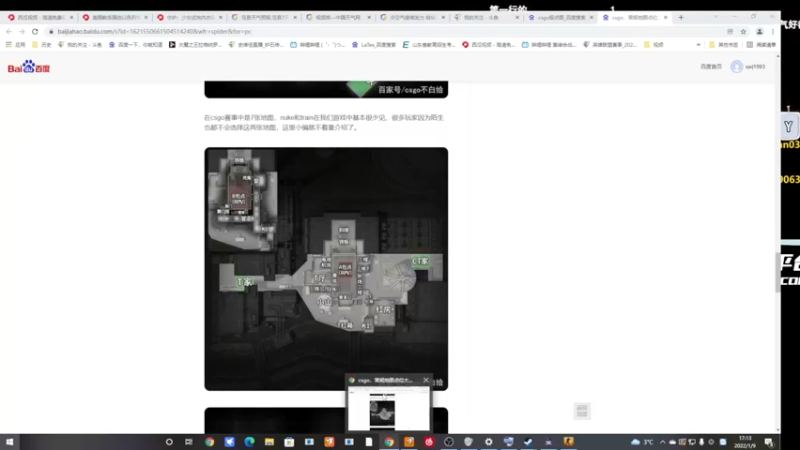
Task: Expand the bookmarks bar overflow chevron
Action: tap(698, 45)
